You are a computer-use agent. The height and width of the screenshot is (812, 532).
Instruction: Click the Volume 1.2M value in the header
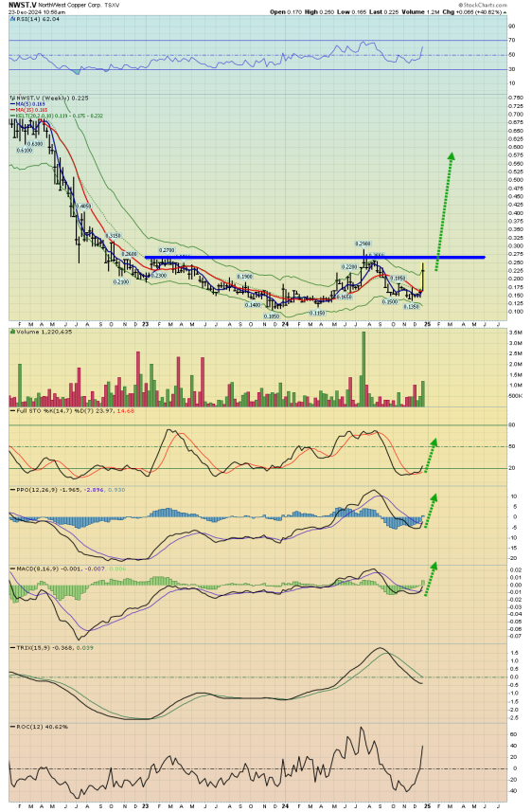pos(419,11)
